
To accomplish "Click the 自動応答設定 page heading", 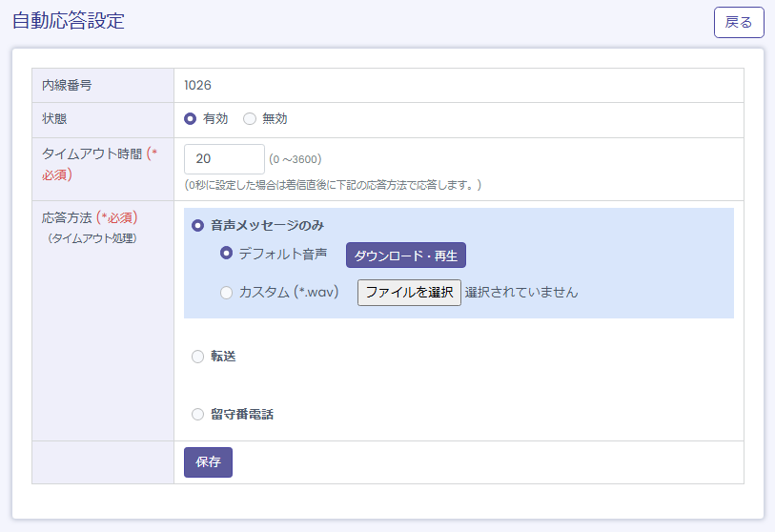I will point(69,21).
